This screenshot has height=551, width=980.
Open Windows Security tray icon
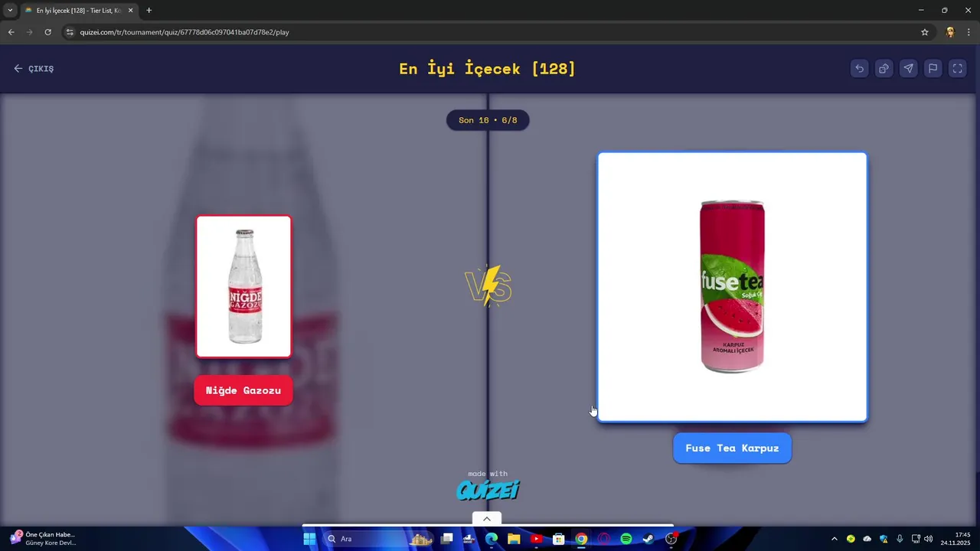(884, 539)
